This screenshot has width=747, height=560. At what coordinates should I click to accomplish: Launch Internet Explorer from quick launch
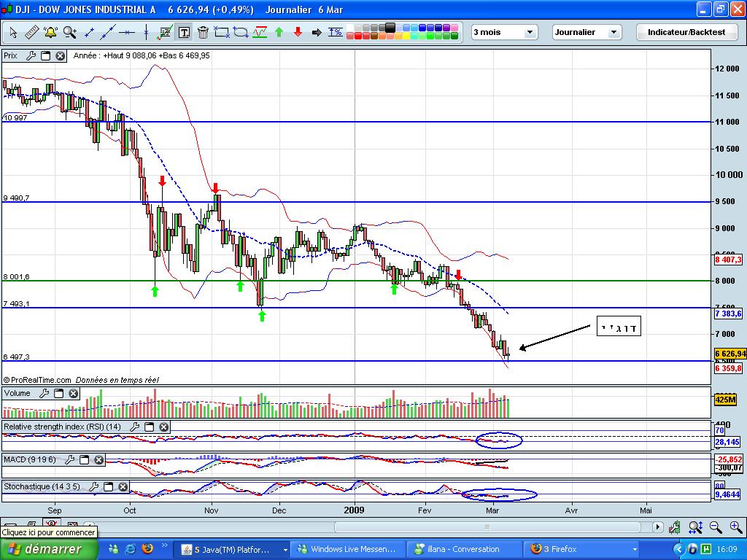coord(130,549)
